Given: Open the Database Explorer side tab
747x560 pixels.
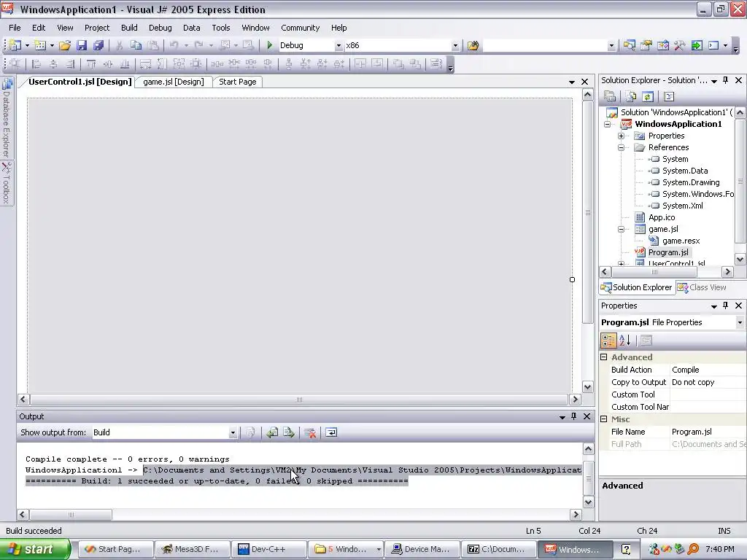Looking at the screenshot, I should 6,117.
